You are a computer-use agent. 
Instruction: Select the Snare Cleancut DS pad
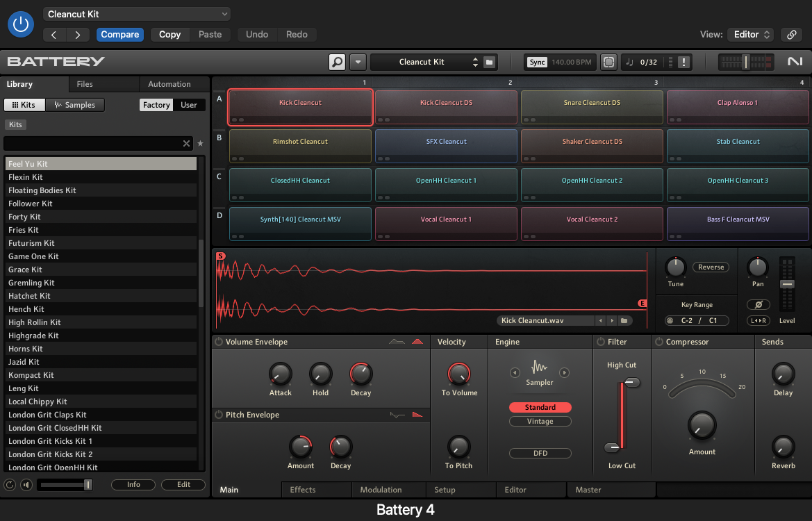pyautogui.click(x=592, y=107)
